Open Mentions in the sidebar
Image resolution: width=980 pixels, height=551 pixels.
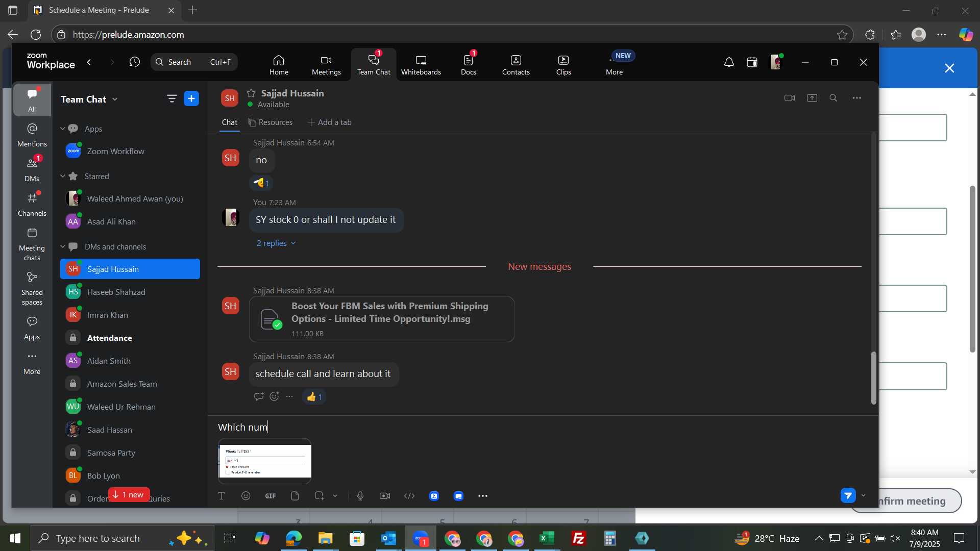[x=32, y=135]
